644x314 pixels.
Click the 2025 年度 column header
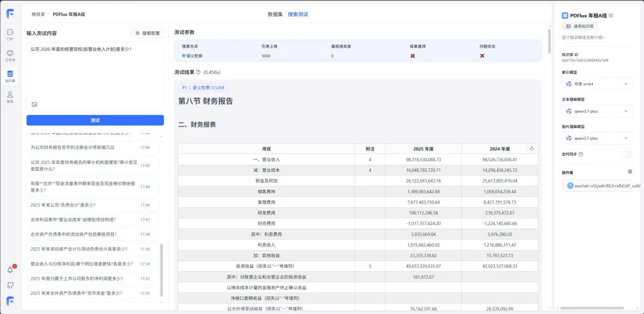click(422, 149)
